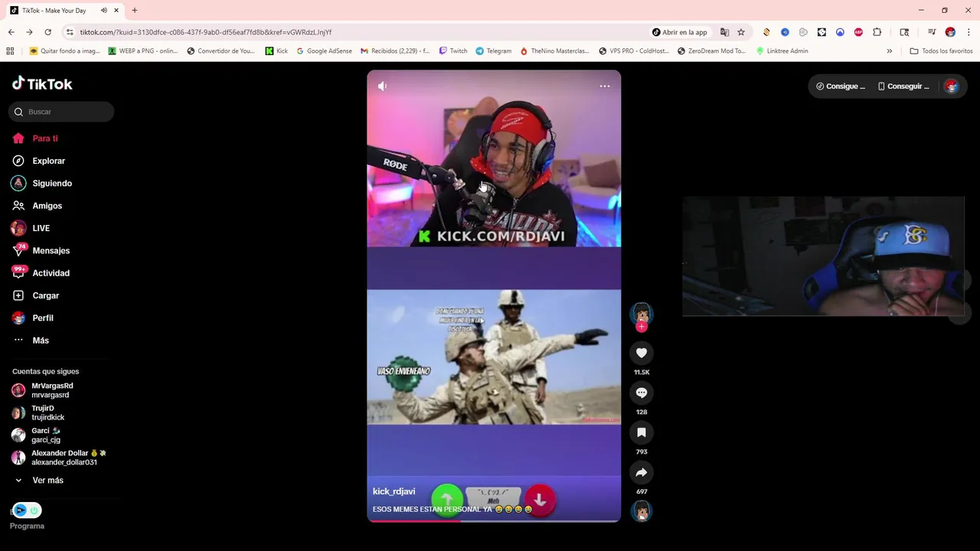Click the address bar URL
This screenshot has width=980, height=551.
tap(205, 32)
